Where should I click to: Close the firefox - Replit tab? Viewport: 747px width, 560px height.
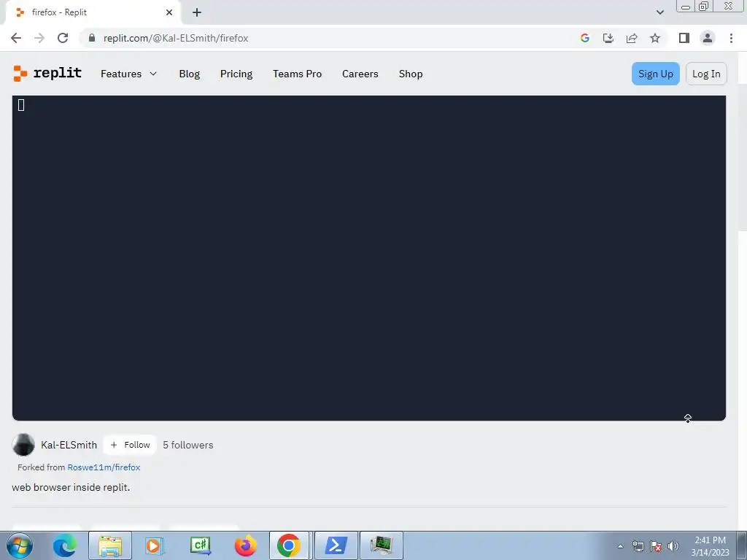[x=169, y=12]
